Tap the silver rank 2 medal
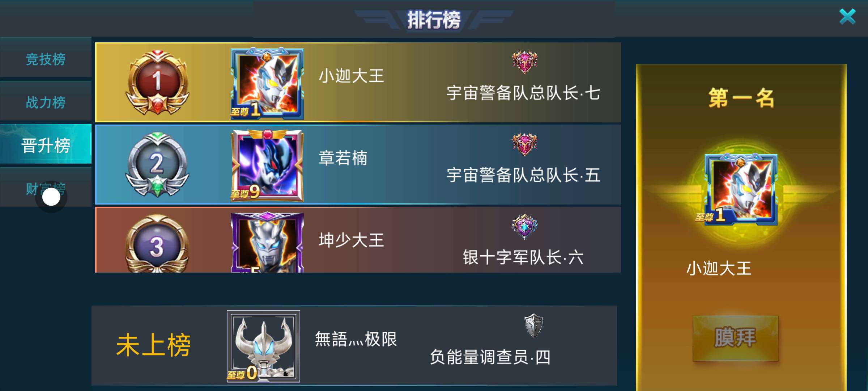868x391 pixels. coord(157,165)
